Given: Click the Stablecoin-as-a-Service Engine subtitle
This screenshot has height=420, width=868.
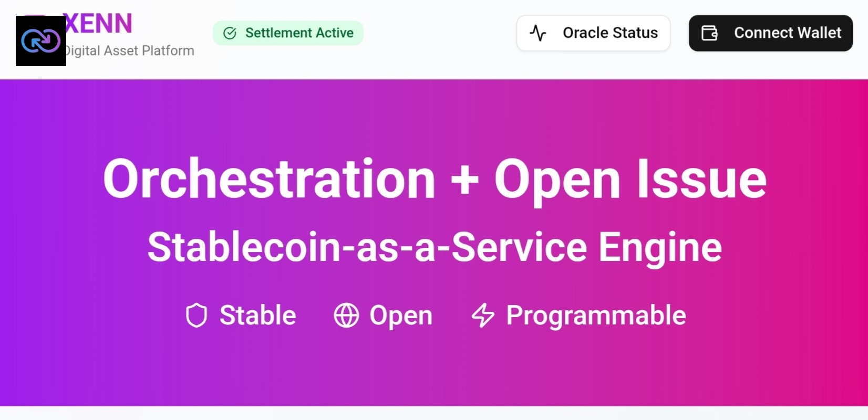Looking at the screenshot, I should click(435, 247).
